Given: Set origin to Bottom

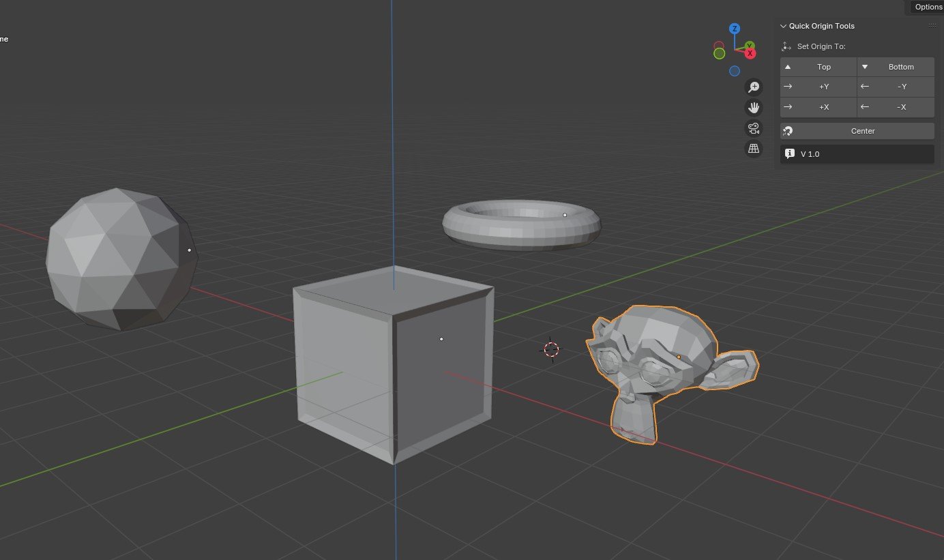Looking at the screenshot, I should coord(901,67).
